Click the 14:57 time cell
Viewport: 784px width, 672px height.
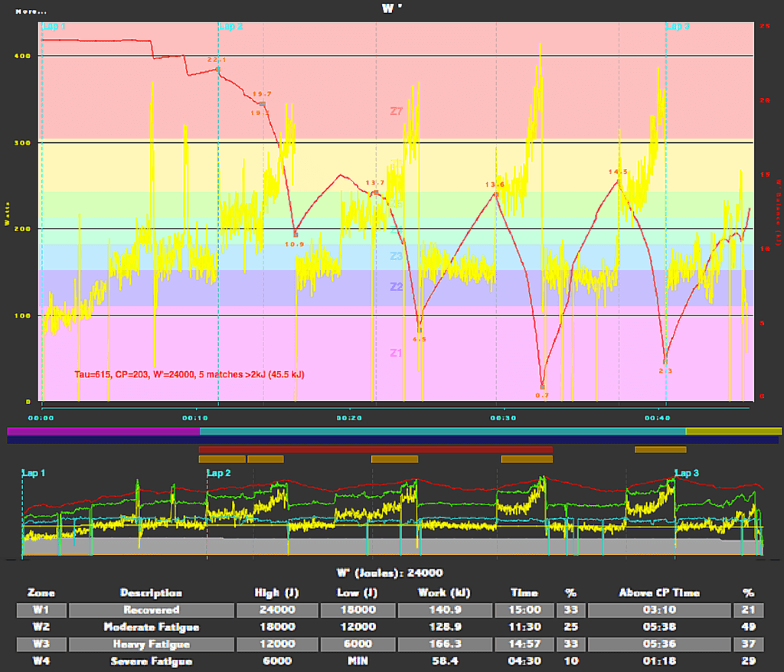click(524, 644)
